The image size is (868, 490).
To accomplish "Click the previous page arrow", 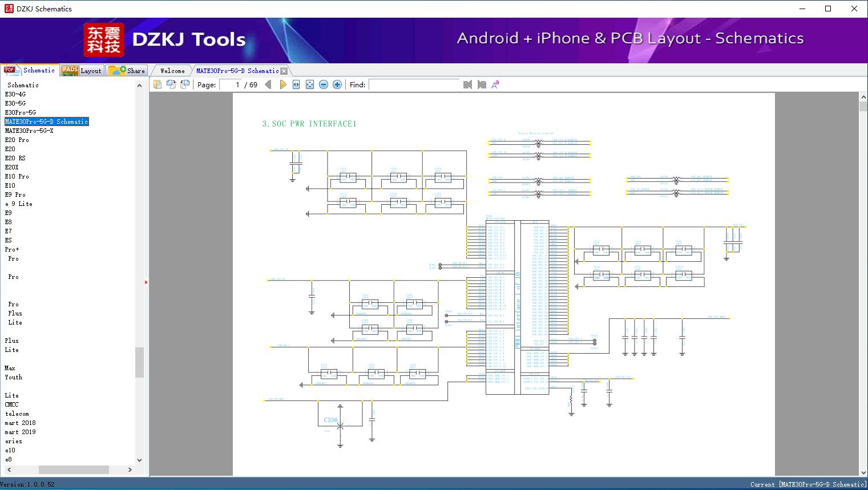I will (268, 84).
